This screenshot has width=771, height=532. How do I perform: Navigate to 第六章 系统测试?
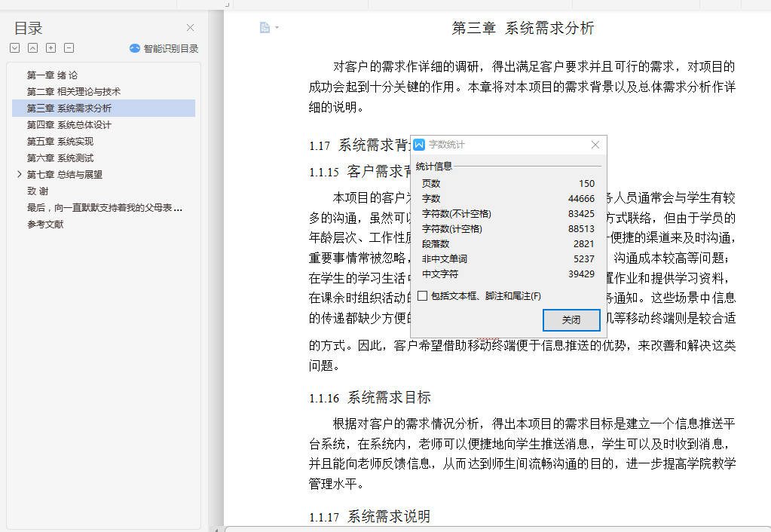(60, 157)
